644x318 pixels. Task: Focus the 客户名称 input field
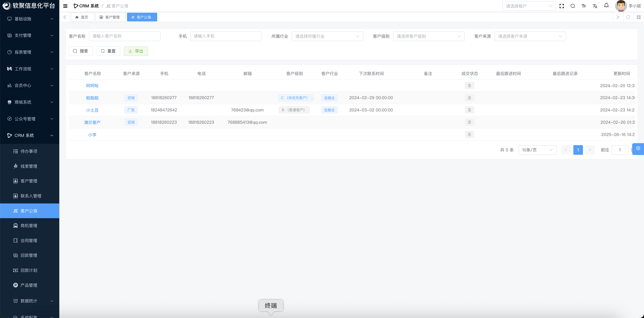click(125, 36)
